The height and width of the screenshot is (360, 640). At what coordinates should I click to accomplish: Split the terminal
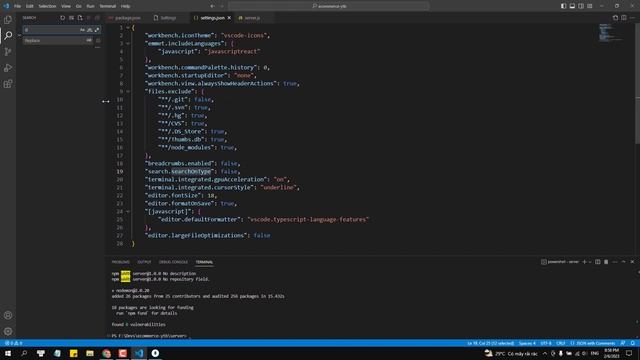tap(598, 262)
